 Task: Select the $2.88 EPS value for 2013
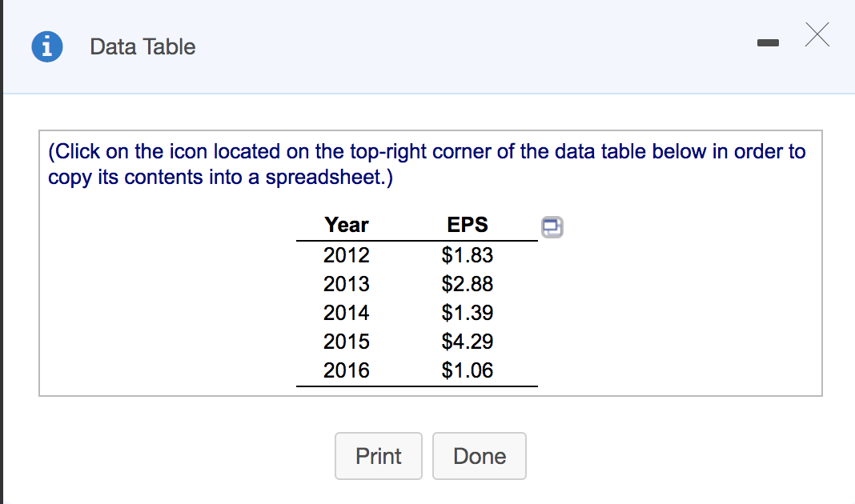[x=468, y=284]
